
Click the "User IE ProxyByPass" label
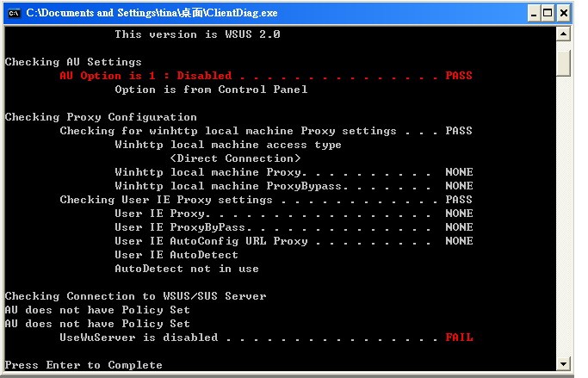(x=180, y=227)
